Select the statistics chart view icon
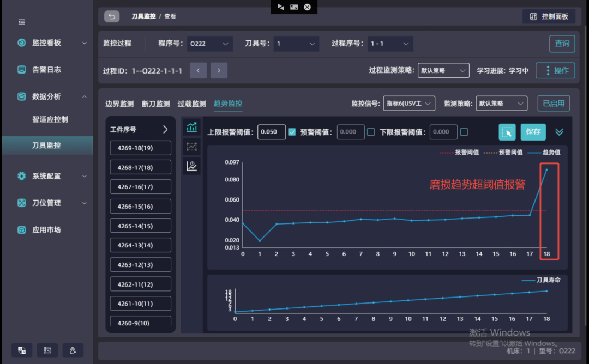This screenshot has width=589, height=364. pyautogui.click(x=191, y=166)
